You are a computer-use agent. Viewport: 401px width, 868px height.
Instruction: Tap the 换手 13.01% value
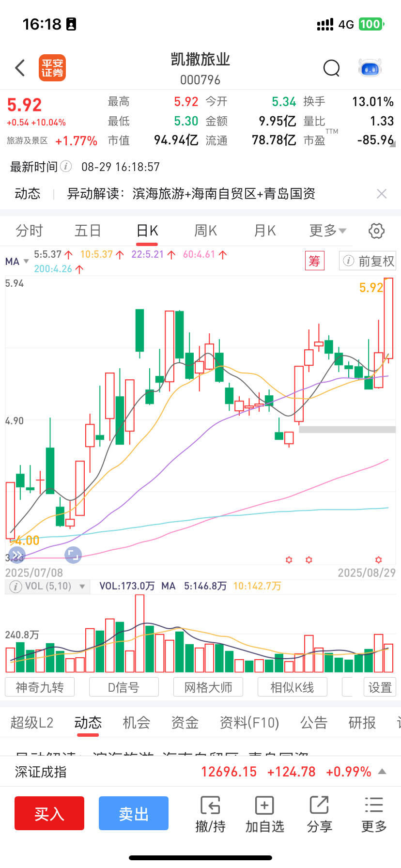tap(373, 102)
